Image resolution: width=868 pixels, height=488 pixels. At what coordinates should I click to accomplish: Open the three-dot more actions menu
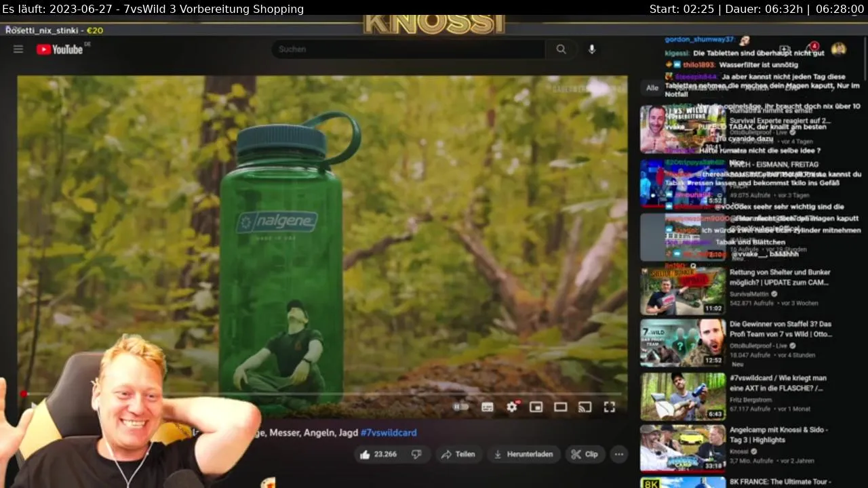pos(618,454)
